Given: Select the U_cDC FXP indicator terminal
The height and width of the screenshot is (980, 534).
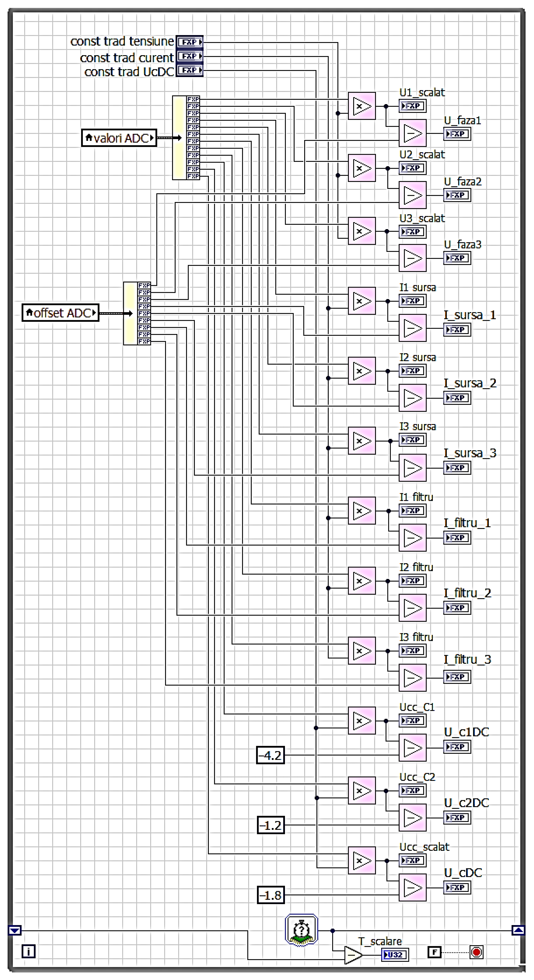Looking at the screenshot, I should coord(457,888).
